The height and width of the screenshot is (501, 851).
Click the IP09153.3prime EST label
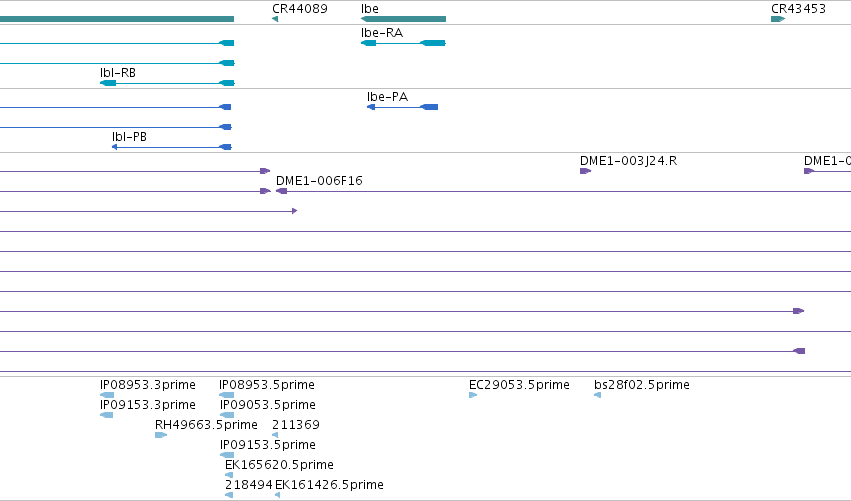point(148,405)
